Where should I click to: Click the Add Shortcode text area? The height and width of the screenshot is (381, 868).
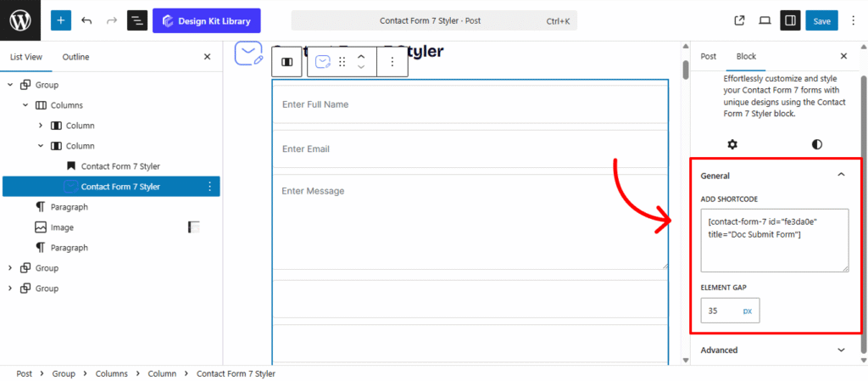pos(774,240)
